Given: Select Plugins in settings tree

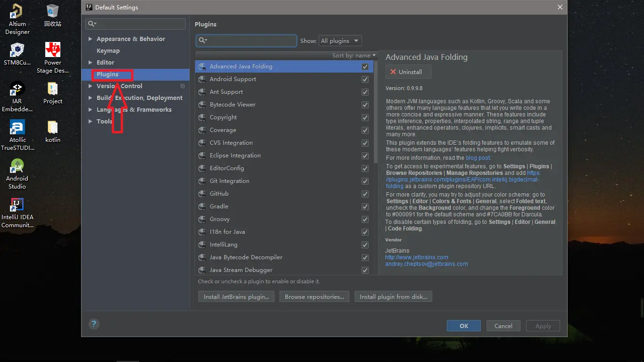Looking at the screenshot, I should pos(107,74).
